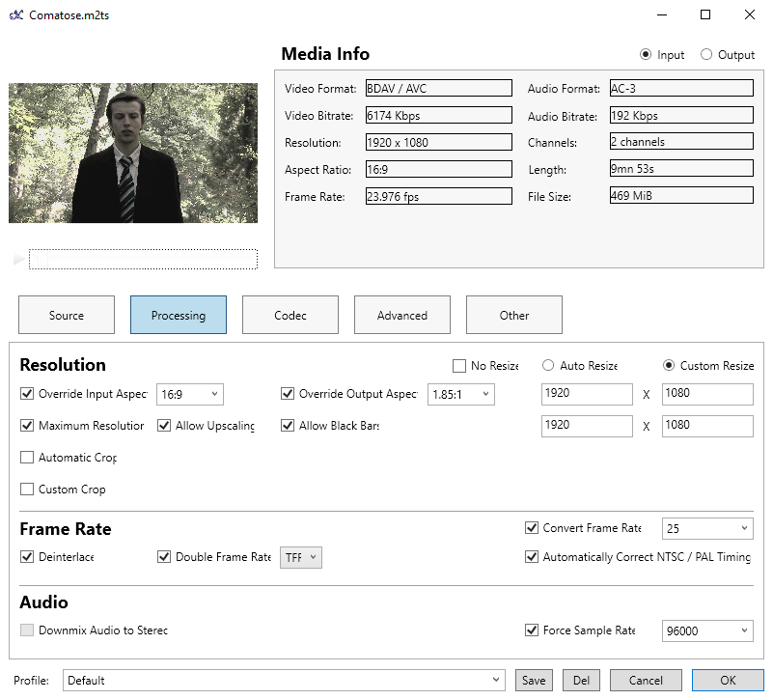Open the Override Input Aspect 16:9 dropdown

click(189, 394)
